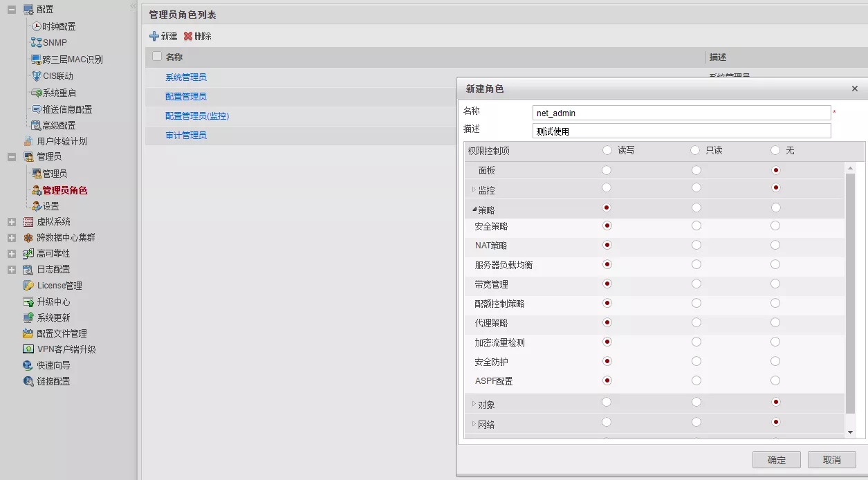Viewport: 868px width, 480px height.
Task: Click the License管理 icon
Action: 28,286
